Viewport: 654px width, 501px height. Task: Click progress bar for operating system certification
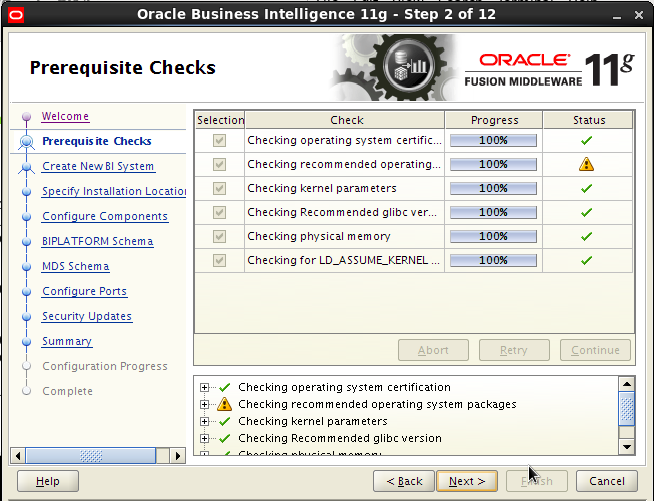[x=493, y=141]
